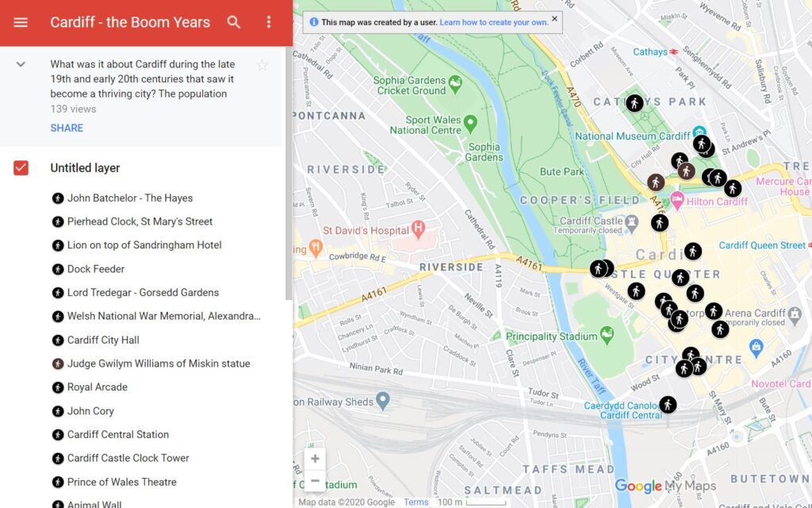Select Cardiff City Hall list entry
Viewport: 812px width, 508px height.
point(103,340)
